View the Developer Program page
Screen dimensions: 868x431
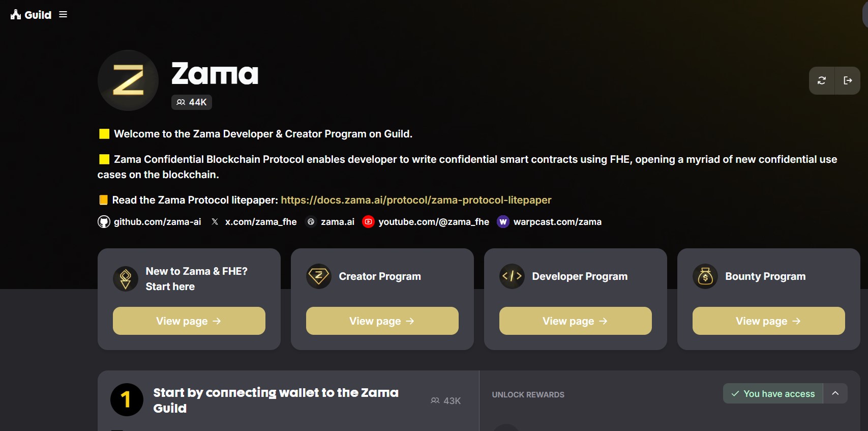(576, 321)
